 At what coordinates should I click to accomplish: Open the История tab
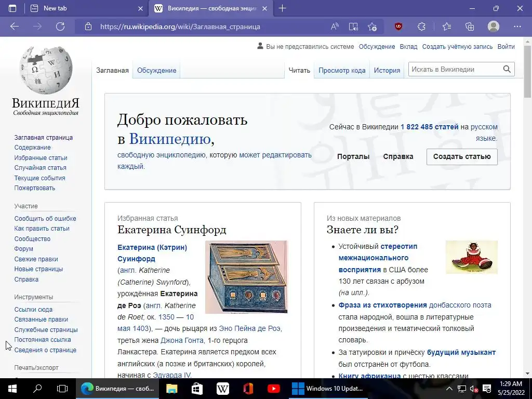[x=387, y=70]
